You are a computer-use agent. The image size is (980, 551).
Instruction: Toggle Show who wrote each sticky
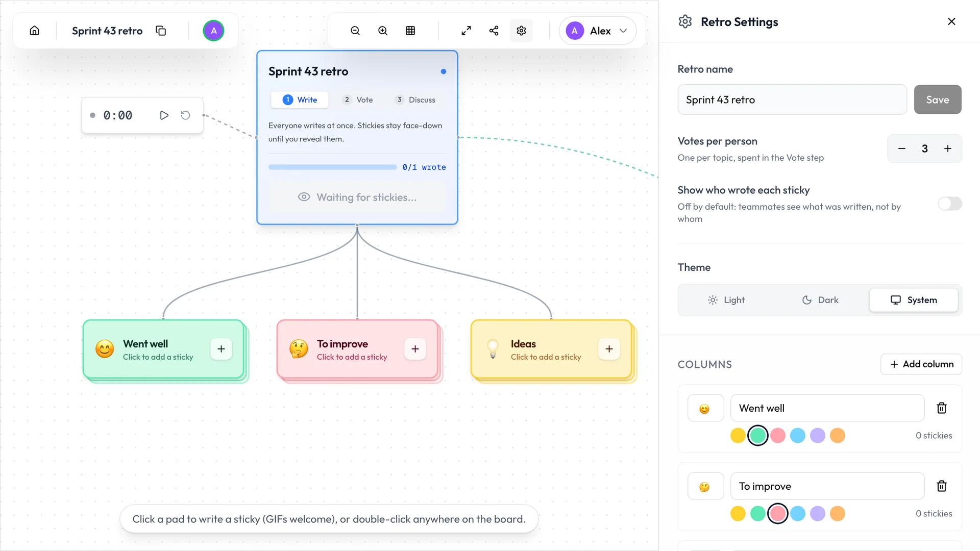tap(950, 204)
